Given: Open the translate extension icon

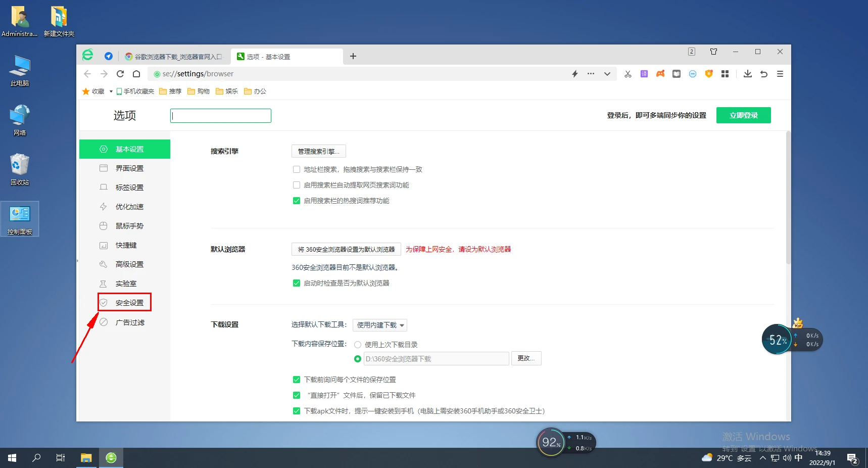Looking at the screenshot, I should (644, 74).
